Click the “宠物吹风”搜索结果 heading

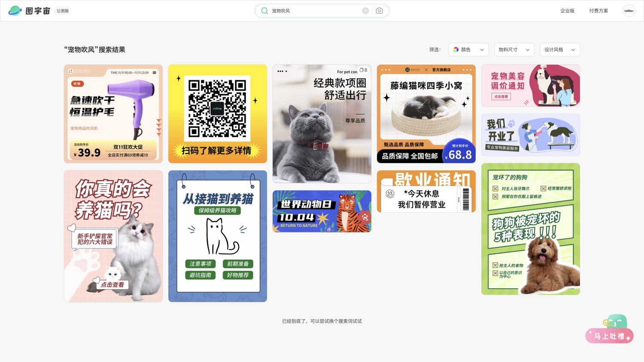click(95, 50)
